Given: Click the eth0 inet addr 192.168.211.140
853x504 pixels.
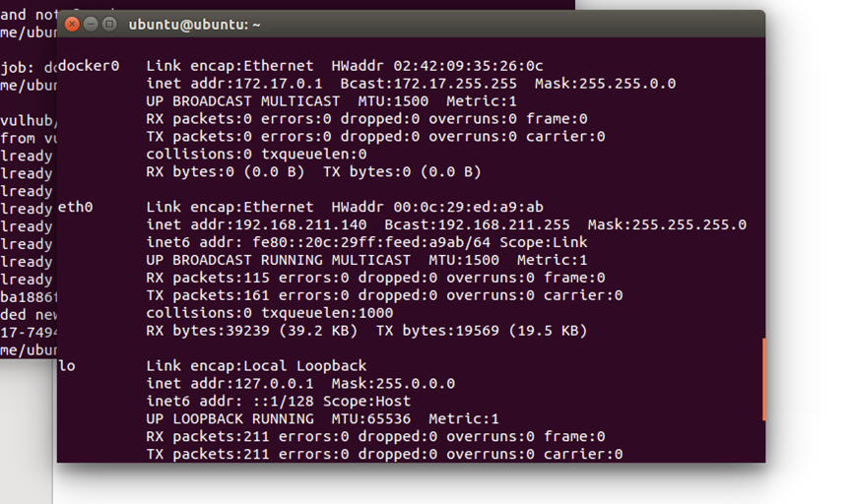Looking at the screenshot, I should (256, 224).
